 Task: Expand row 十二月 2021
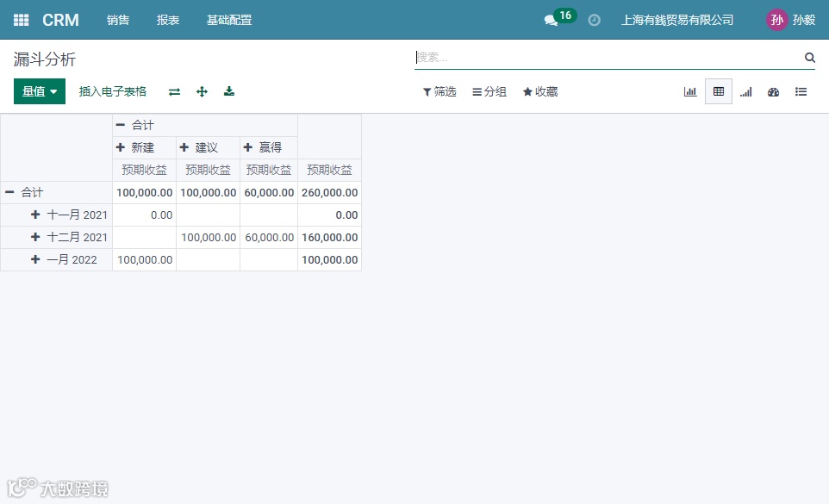pos(56,237)
